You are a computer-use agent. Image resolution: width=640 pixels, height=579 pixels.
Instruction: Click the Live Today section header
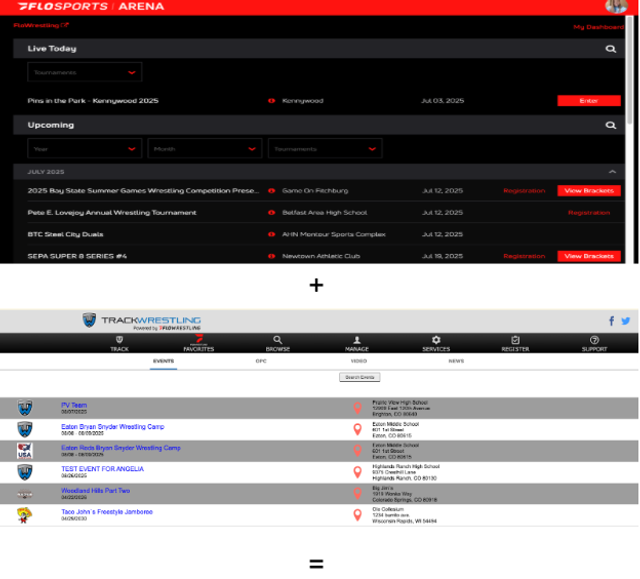coord(319,49)
